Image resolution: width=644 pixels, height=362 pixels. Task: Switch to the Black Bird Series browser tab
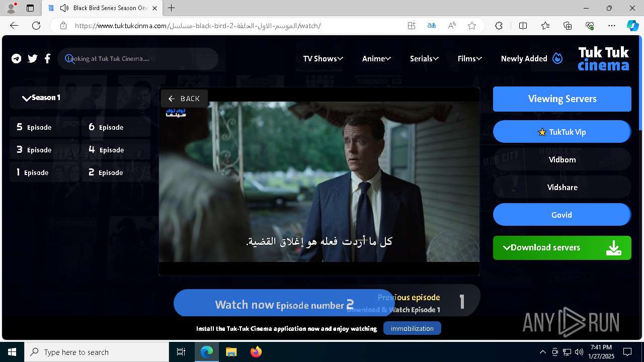tap(103, 8)
